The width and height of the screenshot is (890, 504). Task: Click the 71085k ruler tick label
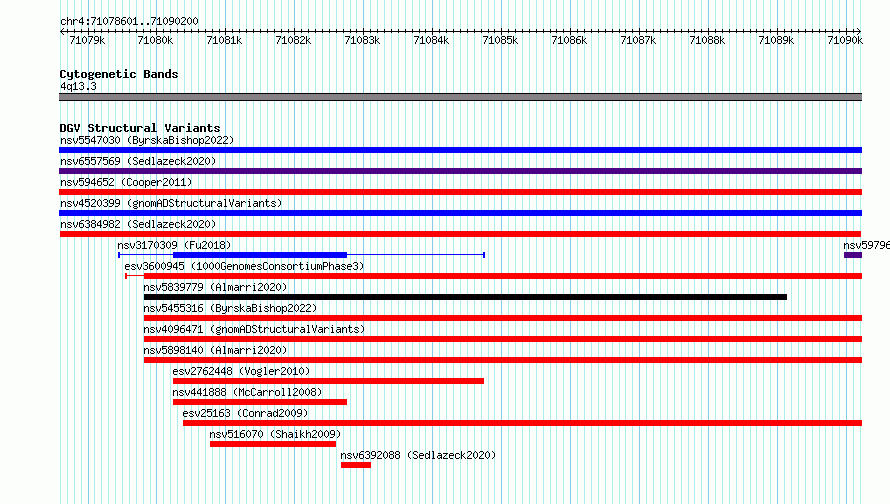(x=500, y=40)
